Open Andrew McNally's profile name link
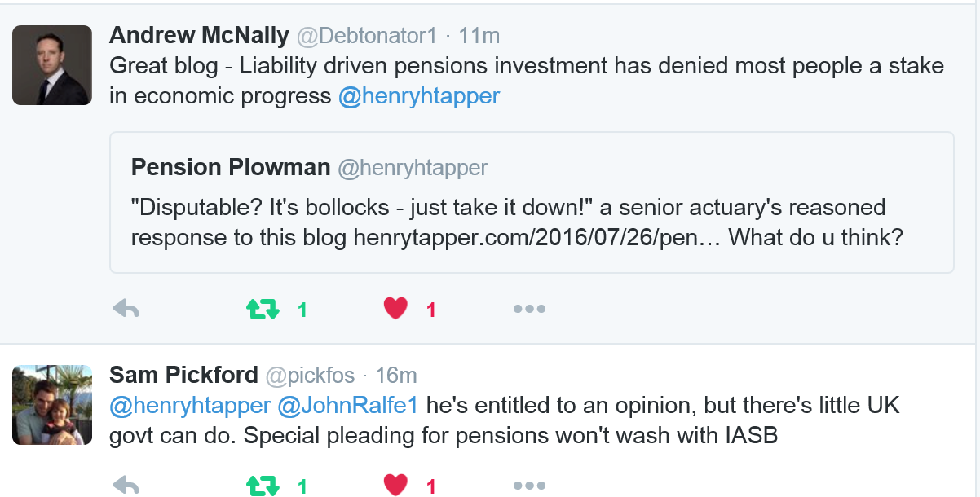The image size is (980, 497). tap(199, 36)
